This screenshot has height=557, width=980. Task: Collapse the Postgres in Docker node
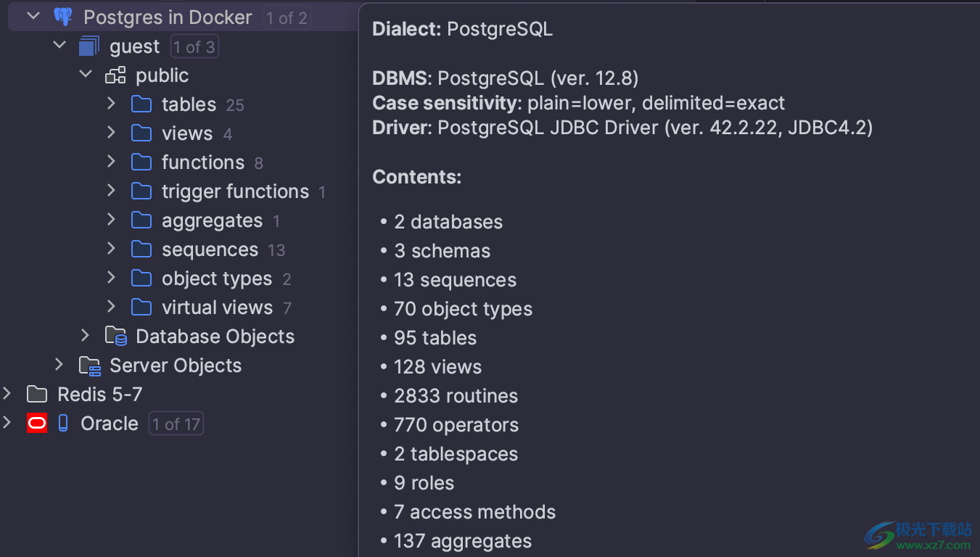pyautogui.click(x=33, y=16)
